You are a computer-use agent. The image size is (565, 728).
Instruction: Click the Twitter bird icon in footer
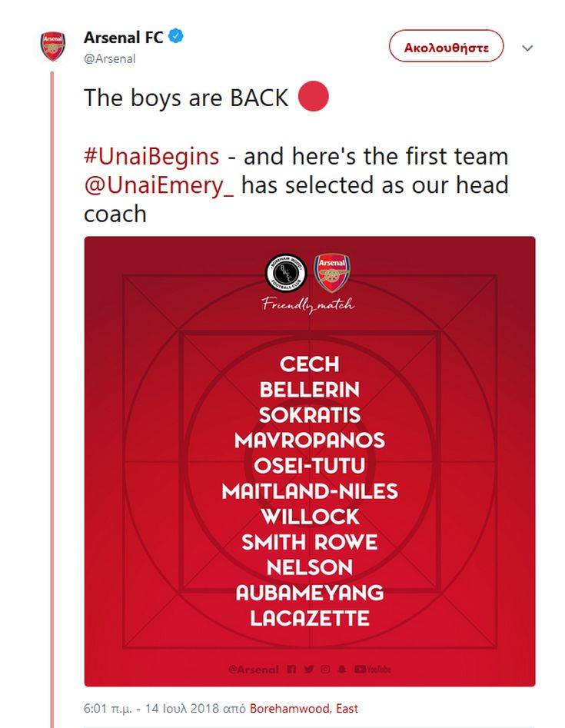(x=308, y=670)
